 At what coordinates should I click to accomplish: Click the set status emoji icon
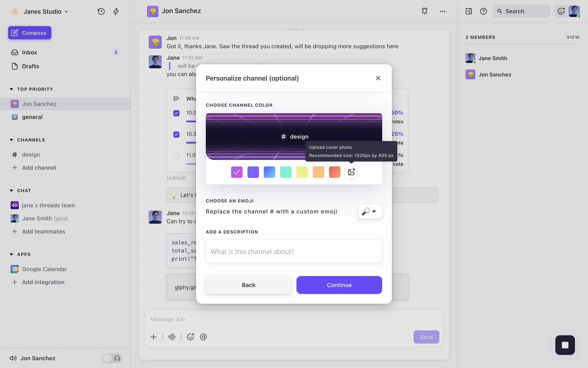click(561, 11)
